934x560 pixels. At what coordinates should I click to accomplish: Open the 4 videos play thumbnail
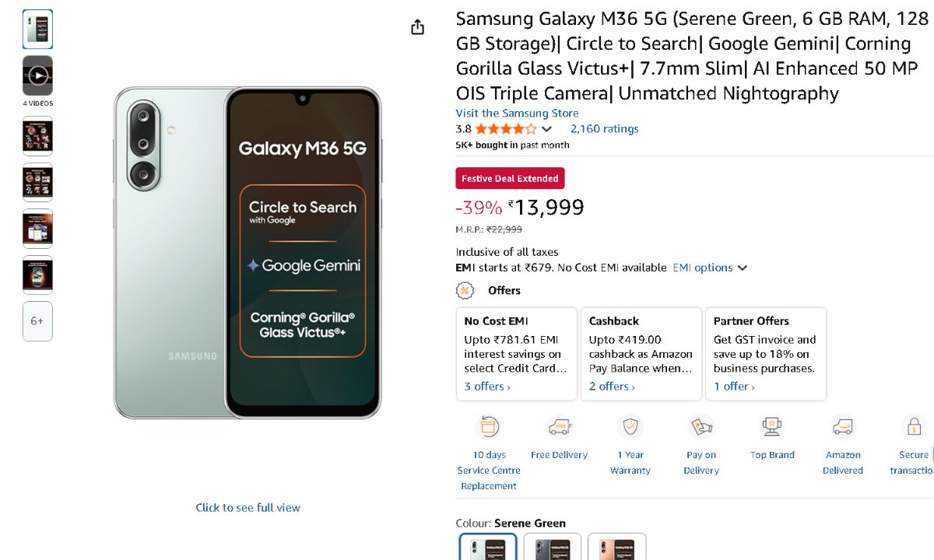(x=37, y=75)
